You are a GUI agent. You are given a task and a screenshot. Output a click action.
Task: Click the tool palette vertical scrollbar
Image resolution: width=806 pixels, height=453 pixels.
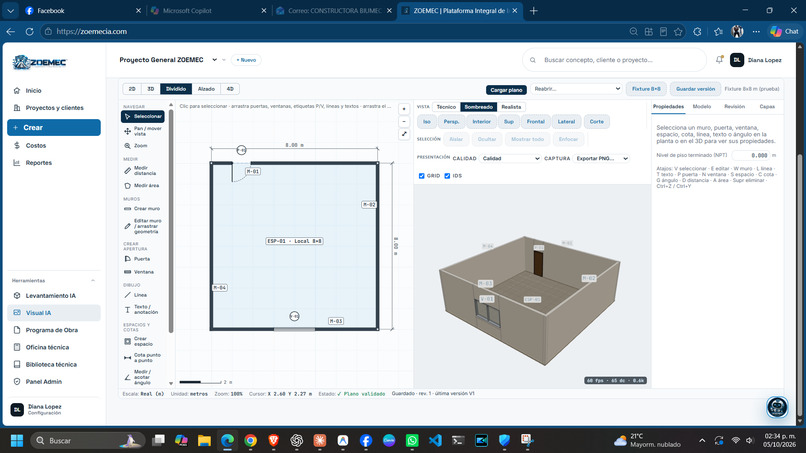tap(171, 221)
